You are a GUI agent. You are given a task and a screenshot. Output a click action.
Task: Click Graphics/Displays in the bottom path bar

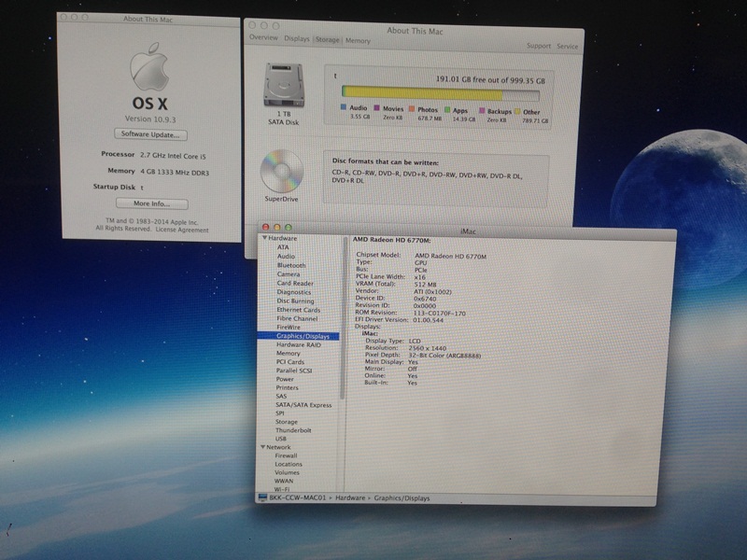coord(402,498)
